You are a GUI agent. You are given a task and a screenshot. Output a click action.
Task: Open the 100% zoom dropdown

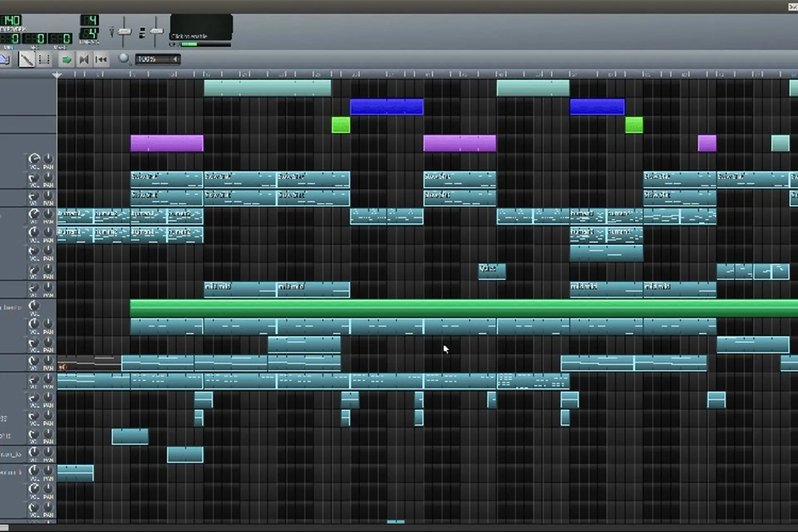point(158,59)
